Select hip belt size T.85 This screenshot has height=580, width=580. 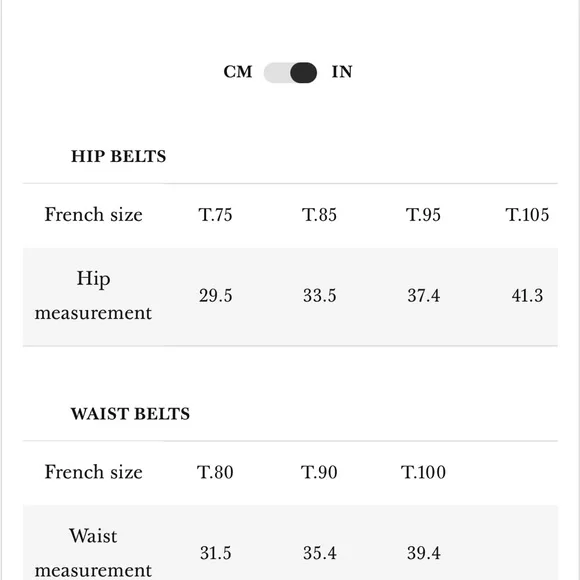click(x=319, y=215)
